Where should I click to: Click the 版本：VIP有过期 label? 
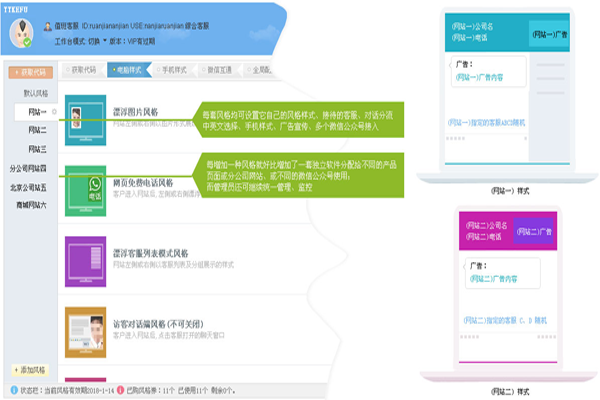[132, 41]
